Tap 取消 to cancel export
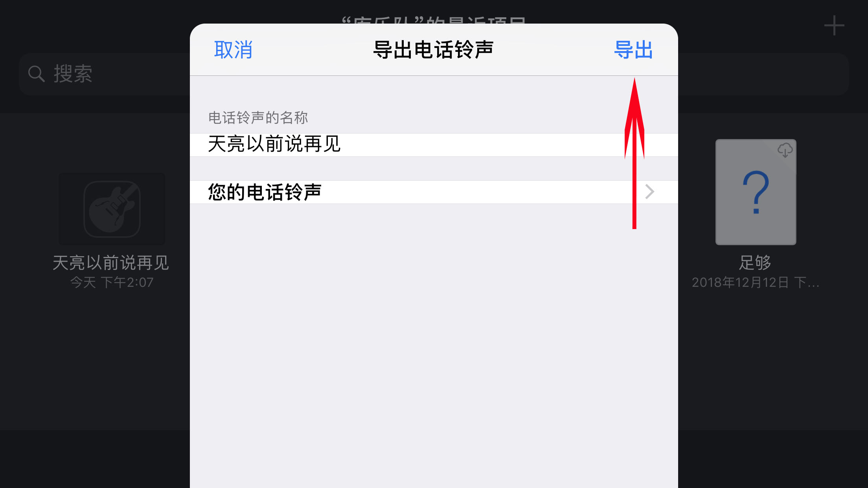 [232, 50]
